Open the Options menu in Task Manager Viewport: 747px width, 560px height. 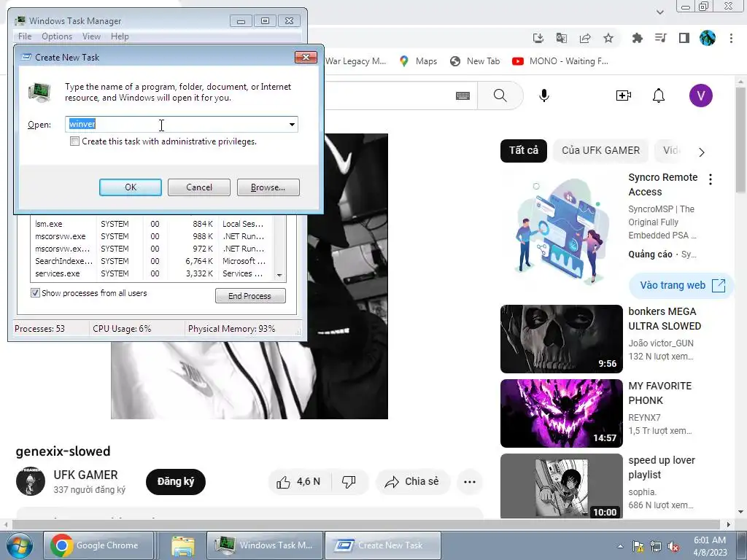tap(57, 36)
